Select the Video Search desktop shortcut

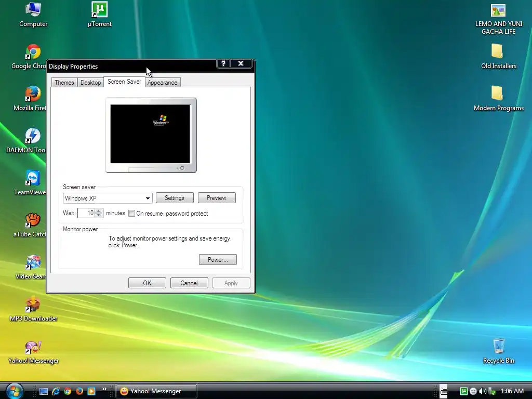click(31, 267)
